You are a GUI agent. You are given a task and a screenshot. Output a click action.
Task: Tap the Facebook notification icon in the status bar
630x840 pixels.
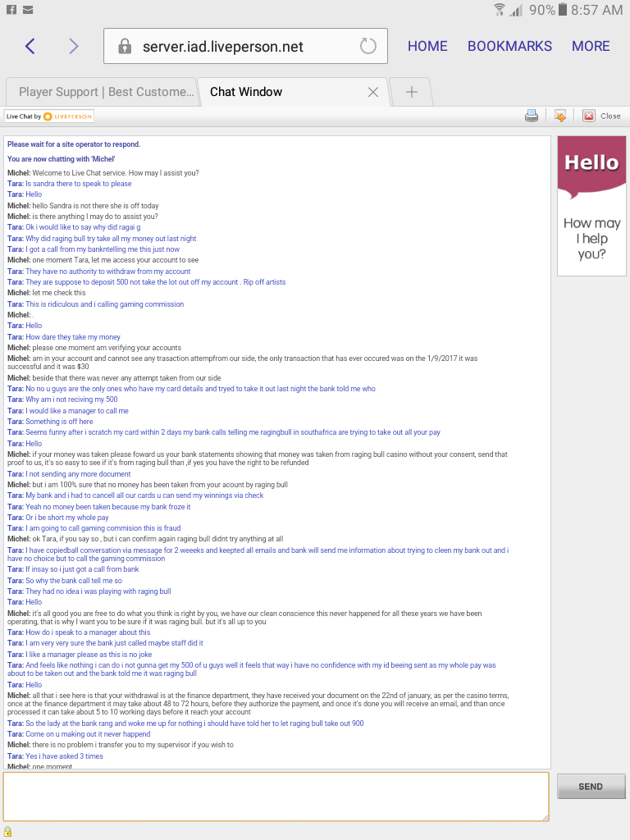pyautogui.click(x=11, y=10)
